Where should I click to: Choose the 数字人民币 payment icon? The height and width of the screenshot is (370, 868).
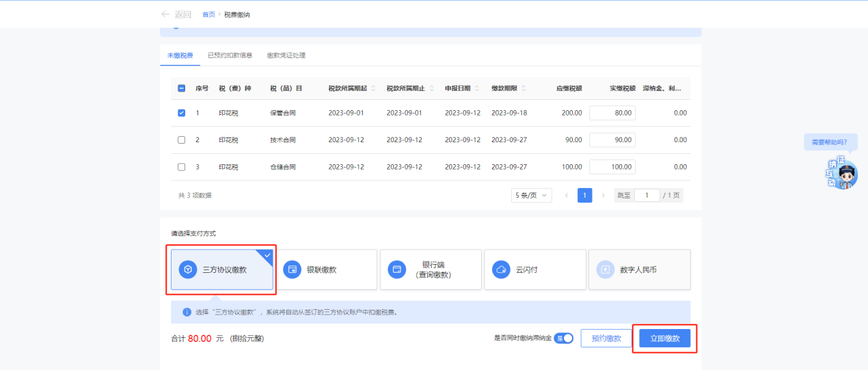(606, 269)
